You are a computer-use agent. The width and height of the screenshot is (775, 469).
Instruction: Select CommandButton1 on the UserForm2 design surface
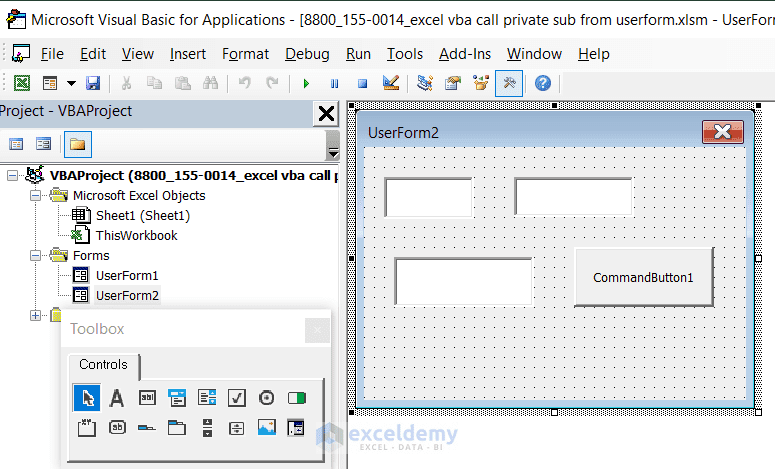pyautogui.click(x=644, y=277)
